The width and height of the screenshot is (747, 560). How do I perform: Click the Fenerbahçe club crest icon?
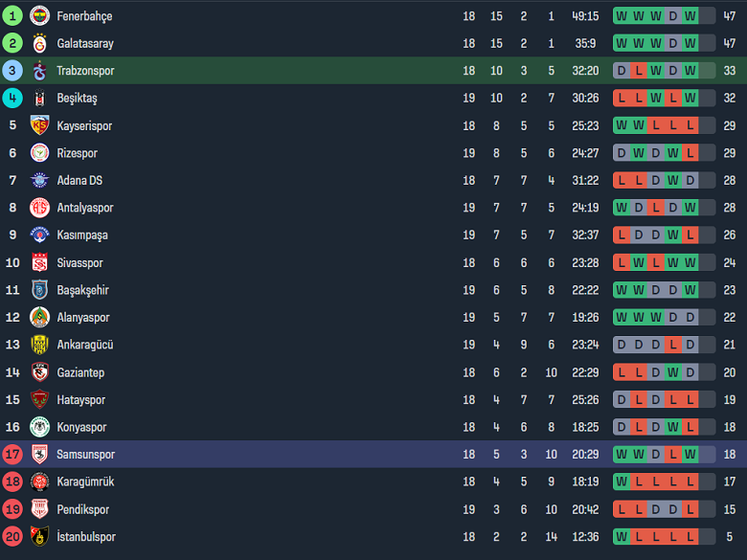point(39,16)
